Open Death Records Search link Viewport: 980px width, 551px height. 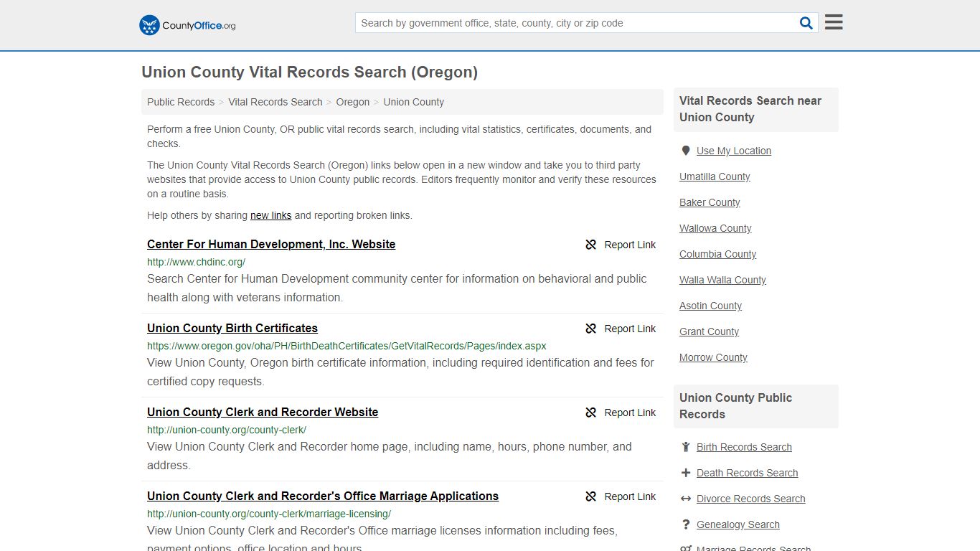747,473
